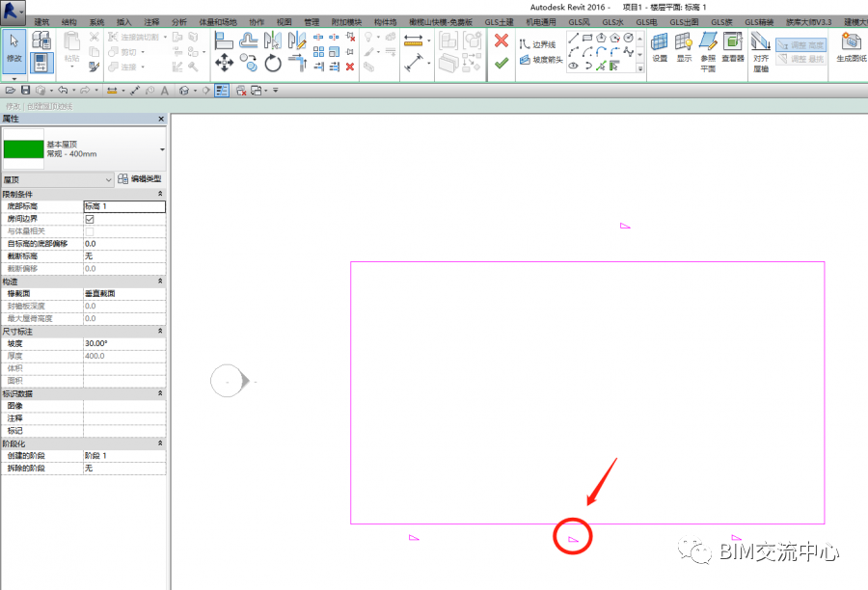Open the 建筑 ribbon tab
868x590 pixels.
[41, 22]
